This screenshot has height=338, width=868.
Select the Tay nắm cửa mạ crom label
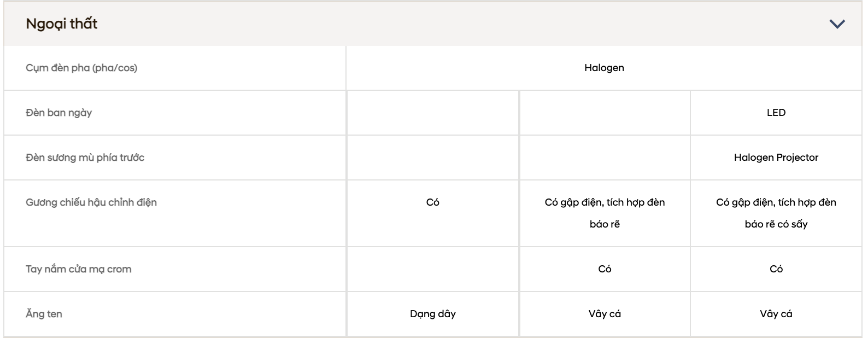point(79,269)
